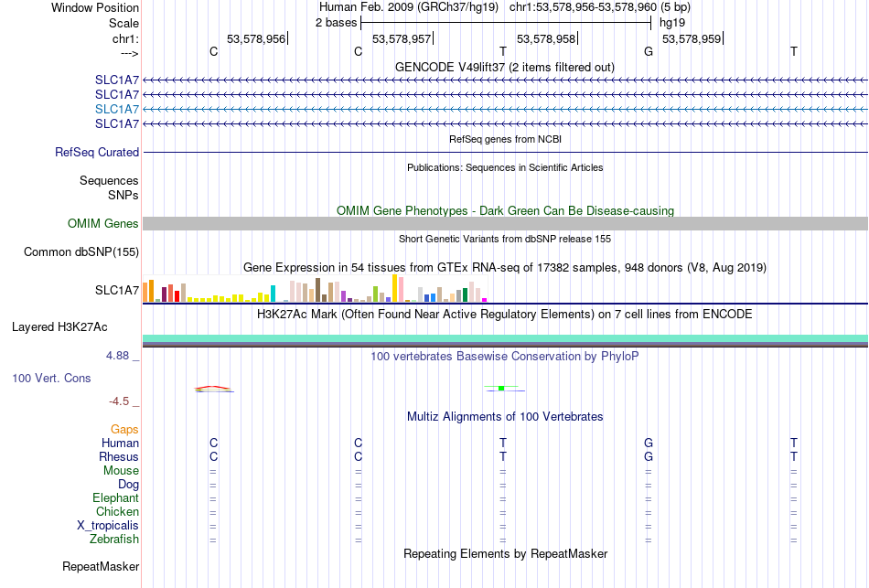The image size is (869, 588).
Task: Click the SLC1A7 label beside the expression chart
Action: click(x=117, y=290)
